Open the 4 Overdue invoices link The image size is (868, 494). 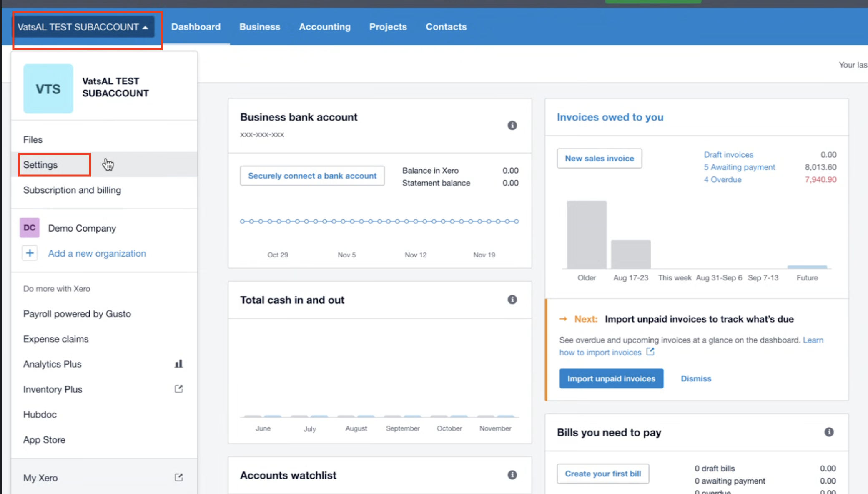click(722, 180)
